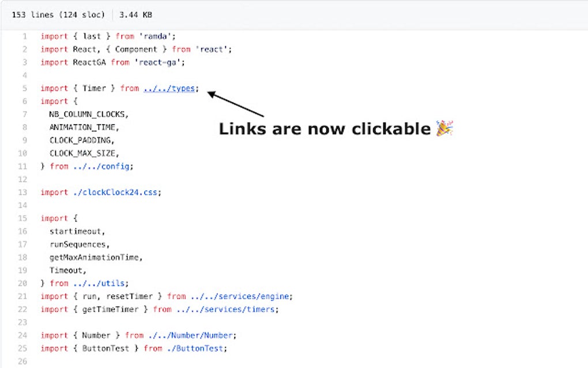The image size is (588, 368).
Task: Select line number 1 in the gutter
Action: tap(25, 36)
